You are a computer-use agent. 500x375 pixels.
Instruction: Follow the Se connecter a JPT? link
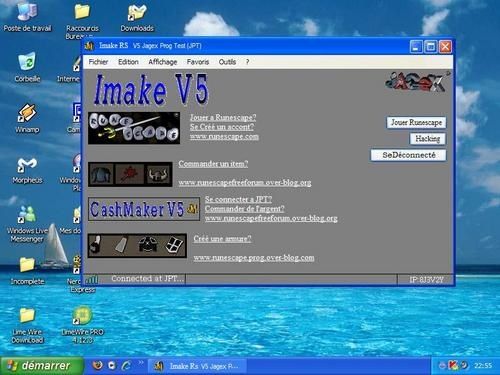238,199
